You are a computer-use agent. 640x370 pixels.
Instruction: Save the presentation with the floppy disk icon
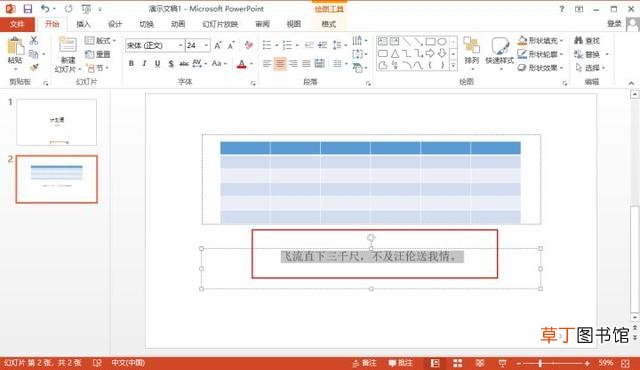click(x=28, y=9)
